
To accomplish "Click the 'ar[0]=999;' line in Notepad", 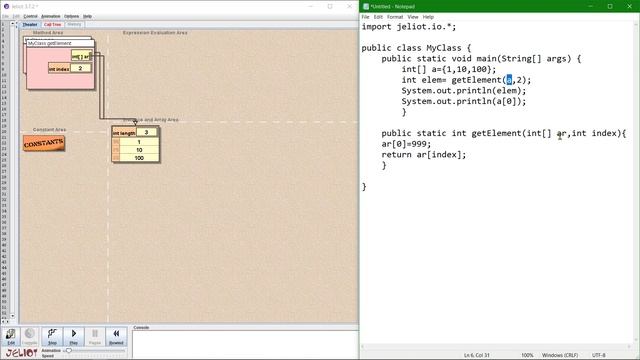I will click(x=406, y=144).
